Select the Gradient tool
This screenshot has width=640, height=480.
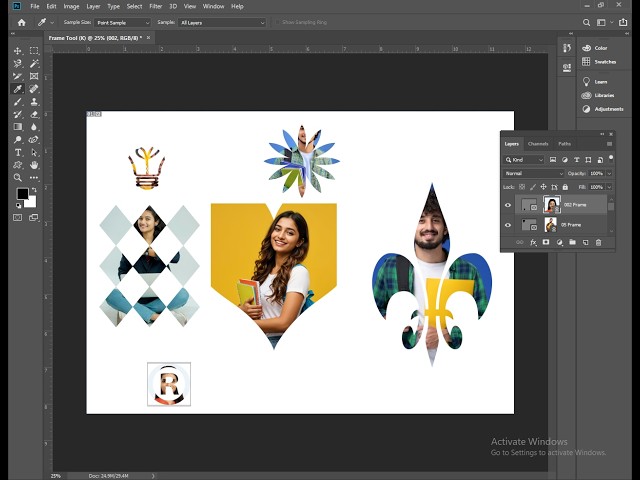click(18, 127)
